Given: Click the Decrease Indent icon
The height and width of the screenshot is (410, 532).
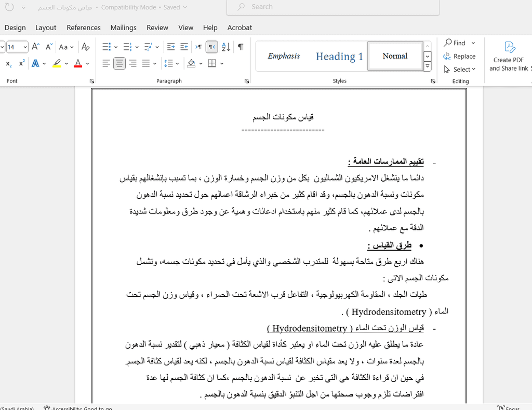Looking at the screenshot, I should 171,47.
